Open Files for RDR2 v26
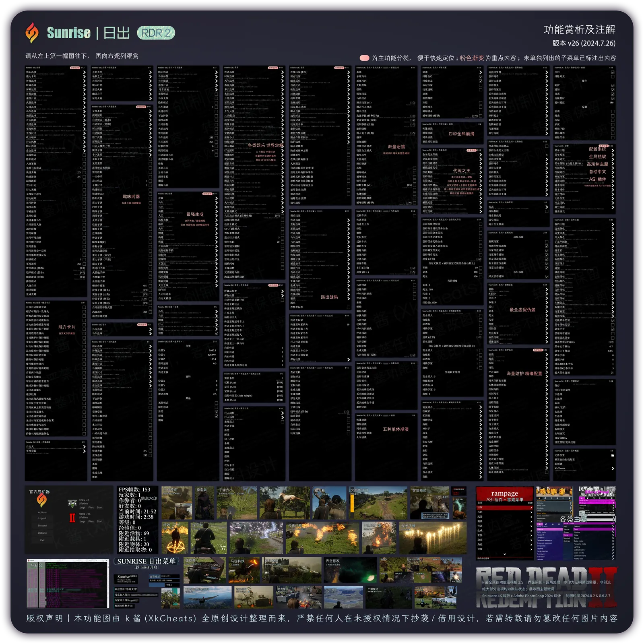 (91, 521)
